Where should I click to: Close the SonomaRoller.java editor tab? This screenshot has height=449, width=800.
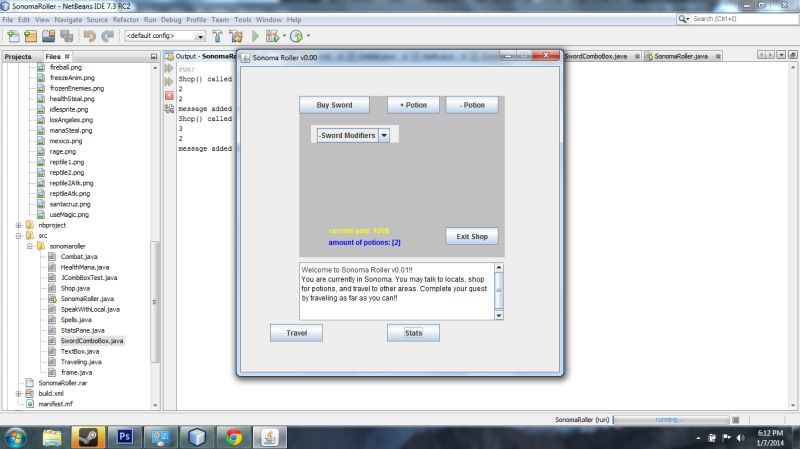click(718, 56)
